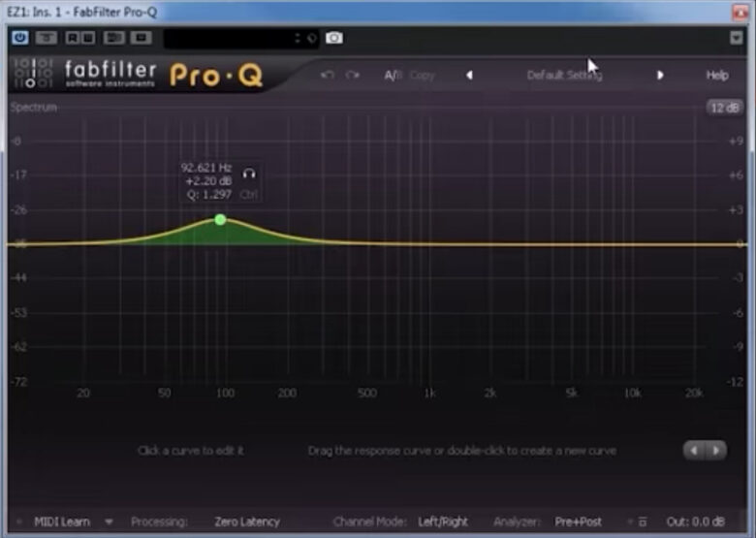The height and width of the screenshot is (538, 756).
Task: Click the Undo arrow icon
Action: click(x=328, y=76)
